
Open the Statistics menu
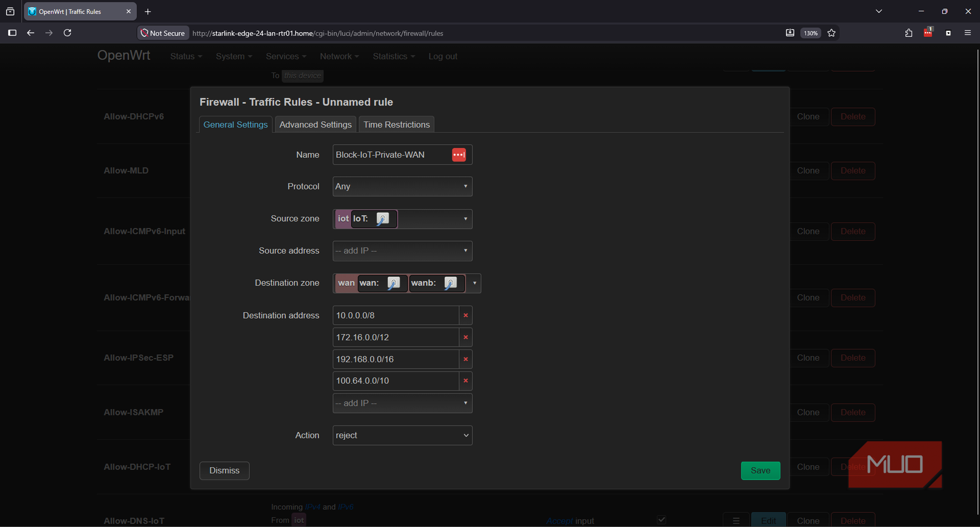[394, 56]
